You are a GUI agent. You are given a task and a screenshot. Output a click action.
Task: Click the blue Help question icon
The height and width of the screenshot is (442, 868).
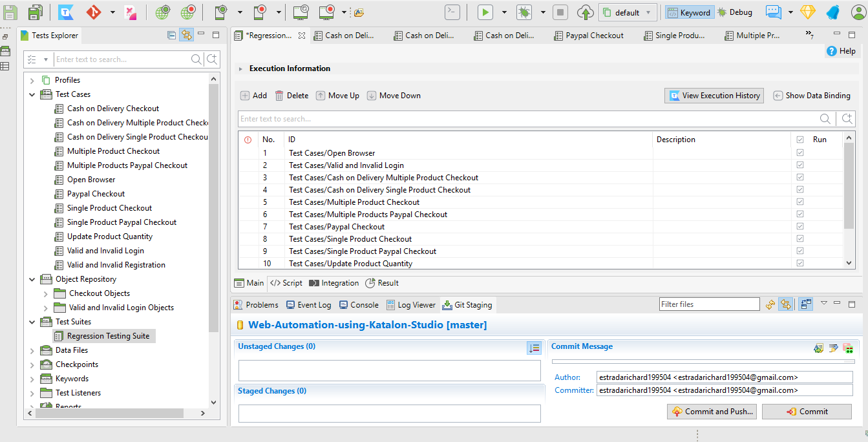click(x=832, y=51)
